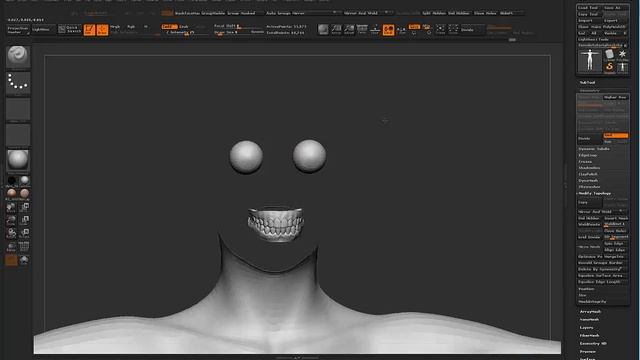Activate the orange Draw mode button
The height and width of the screenshot is (360, 640).
pos(102,30)
